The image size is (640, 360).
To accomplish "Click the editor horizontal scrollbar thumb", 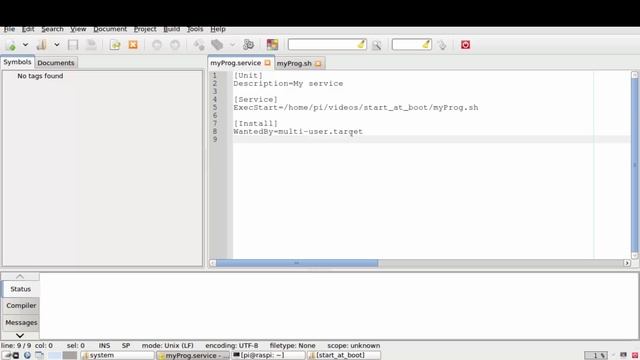I will [297, 263].
